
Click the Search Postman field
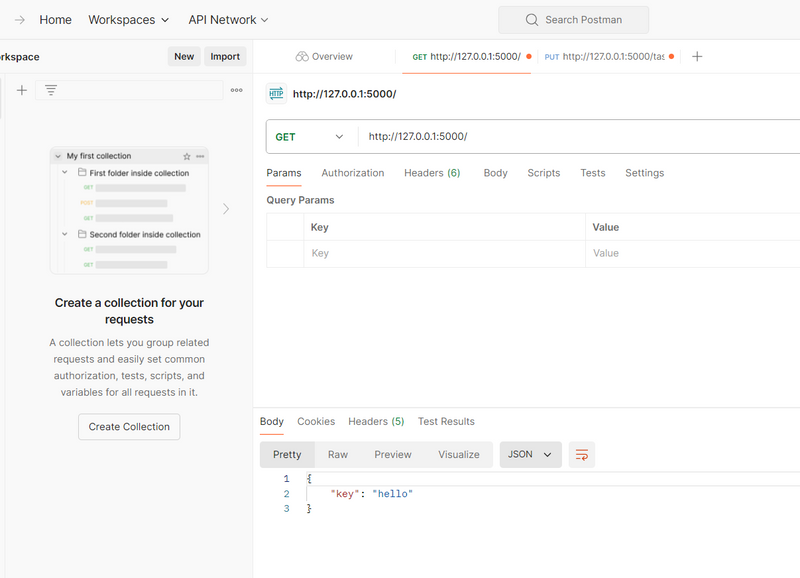point(573,20)
